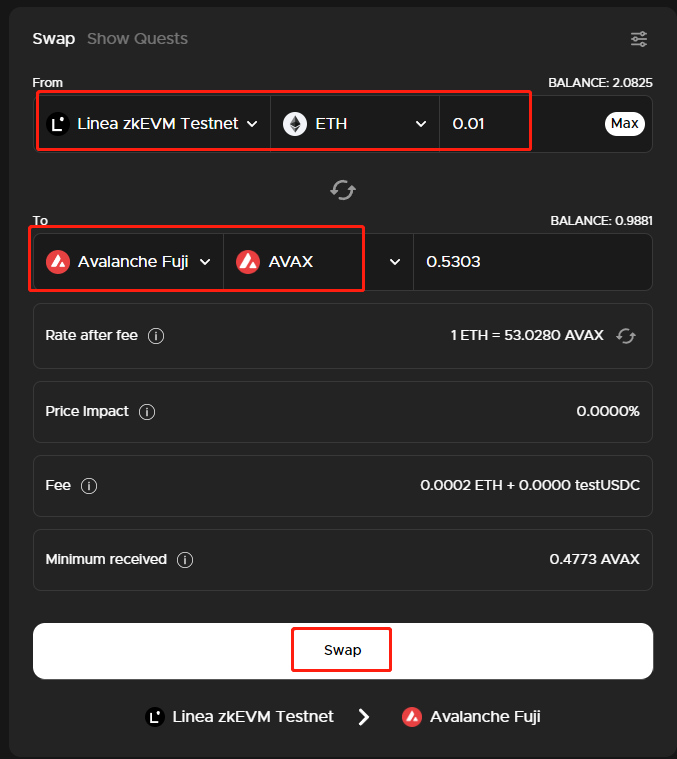The width and height of the screenshot is (677, 759).
Task: Click the Ethereum token logo
Action: pyautogui.click(x=295, y=124)
